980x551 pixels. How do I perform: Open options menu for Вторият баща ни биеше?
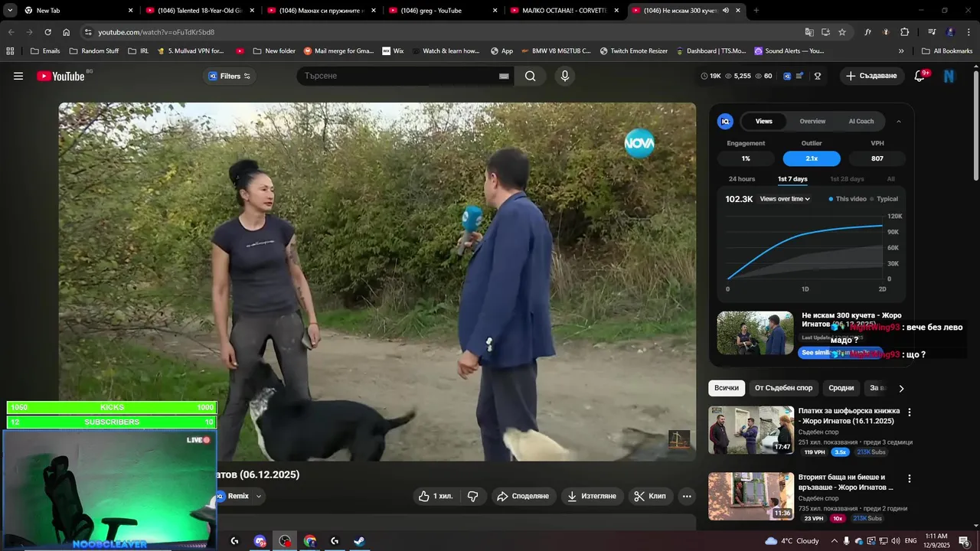tap(910, 478)
